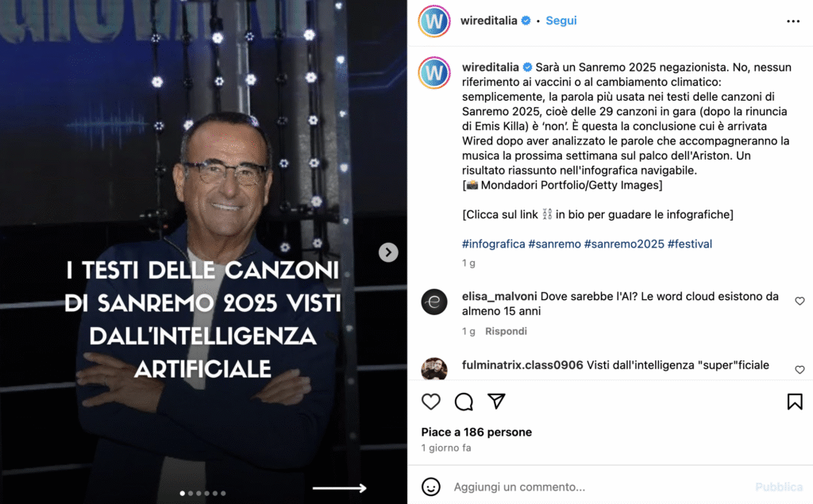Screen dimensions: 813x504
Task: Like elisa_malvoni's comment heart
Action: click(800, 302)
